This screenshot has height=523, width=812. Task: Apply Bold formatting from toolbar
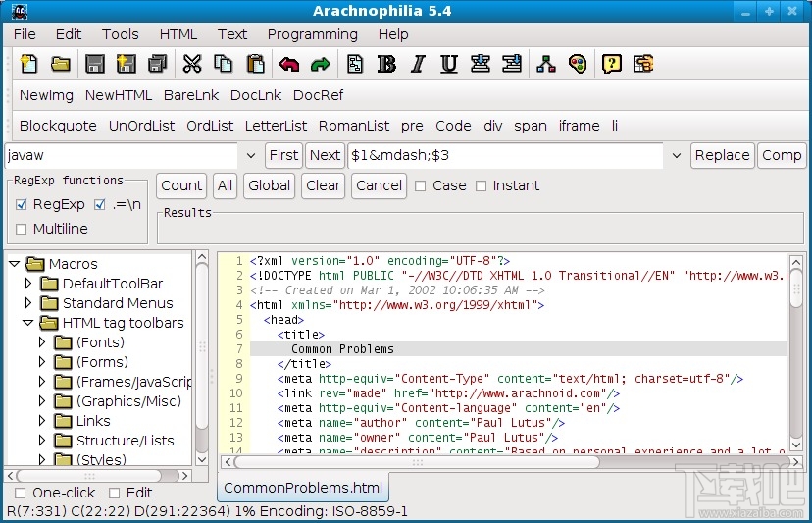(x=386, y=65)
